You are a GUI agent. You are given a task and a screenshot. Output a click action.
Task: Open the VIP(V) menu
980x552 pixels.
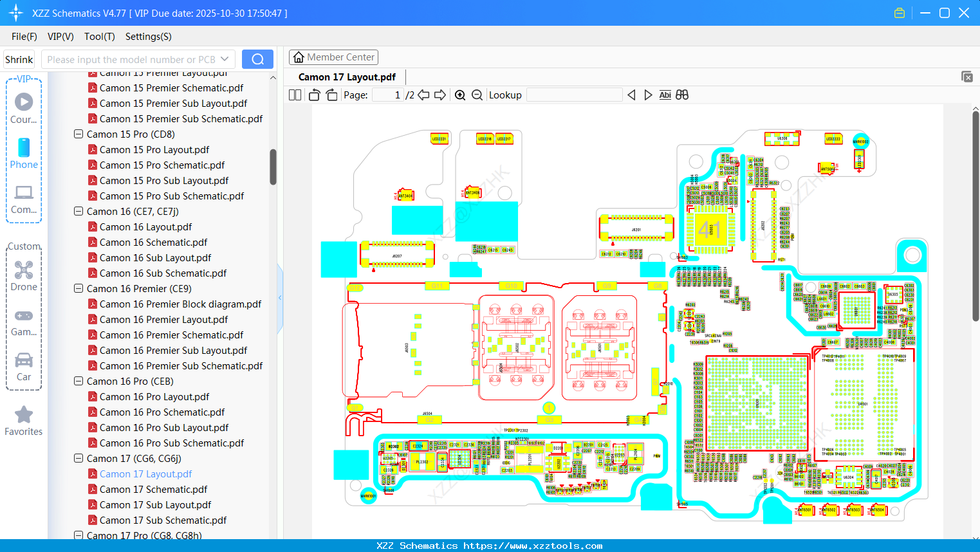pos(60,37)
